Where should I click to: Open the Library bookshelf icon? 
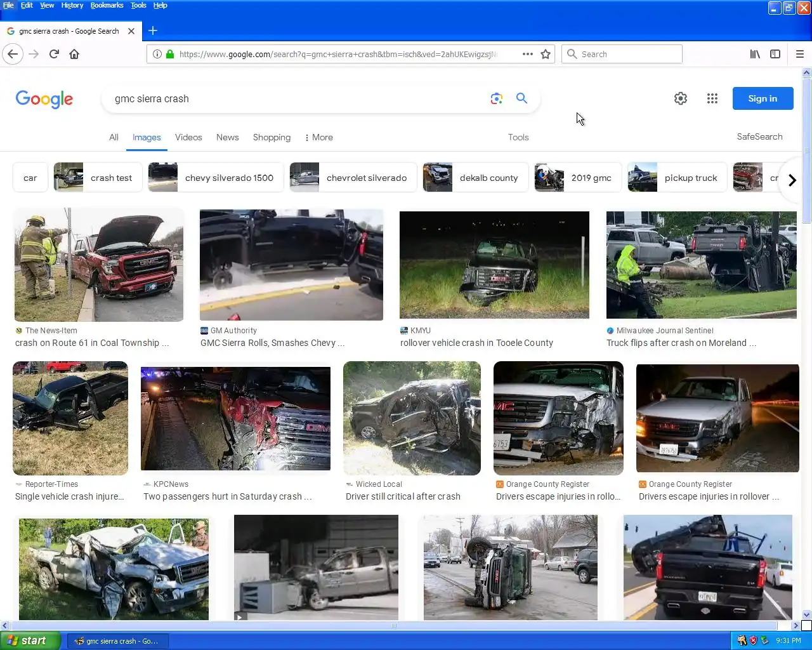(755, 54)
